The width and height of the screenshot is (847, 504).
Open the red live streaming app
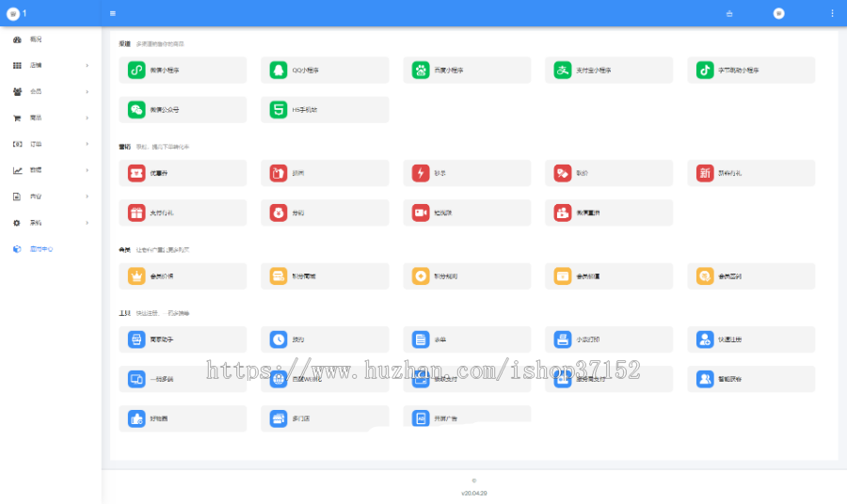(609, 213)
